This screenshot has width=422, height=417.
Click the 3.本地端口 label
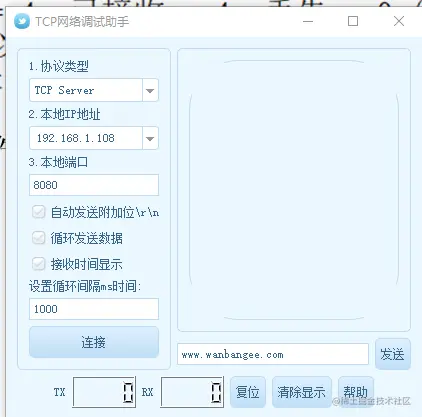click(x=58, y=162)
